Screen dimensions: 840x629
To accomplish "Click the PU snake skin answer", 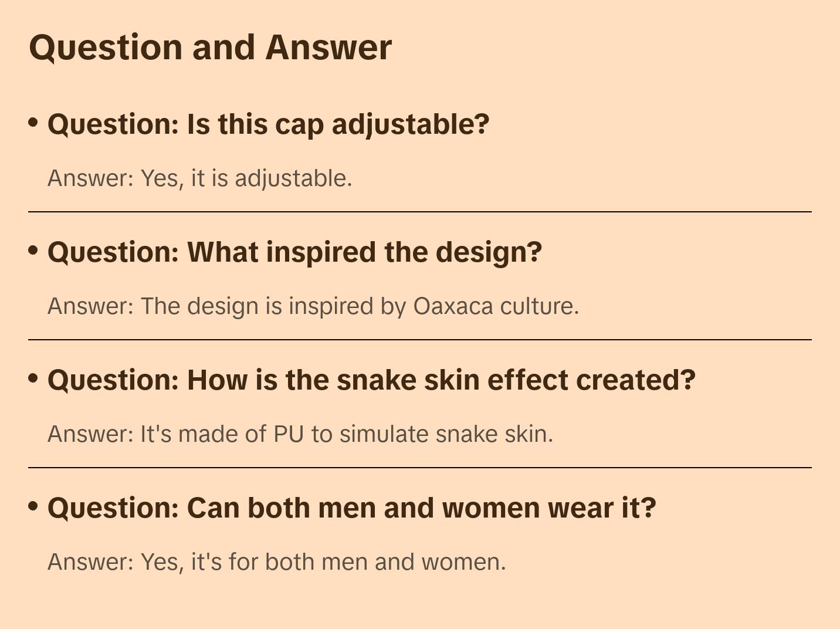I will [x=300, y=434].
